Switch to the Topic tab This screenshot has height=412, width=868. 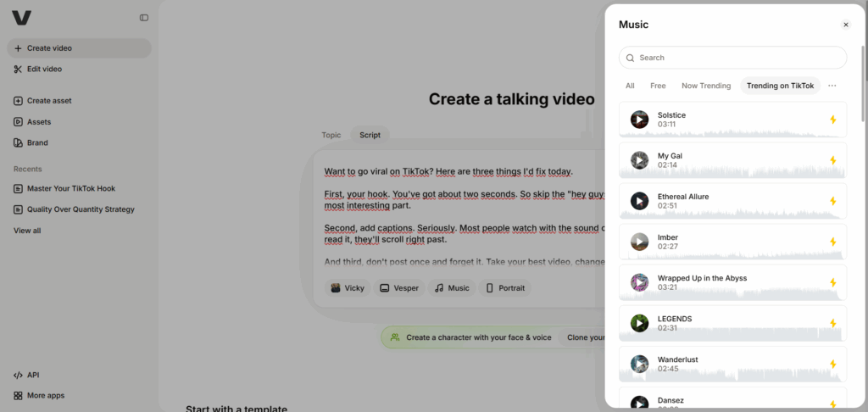(x=331, y=135)
